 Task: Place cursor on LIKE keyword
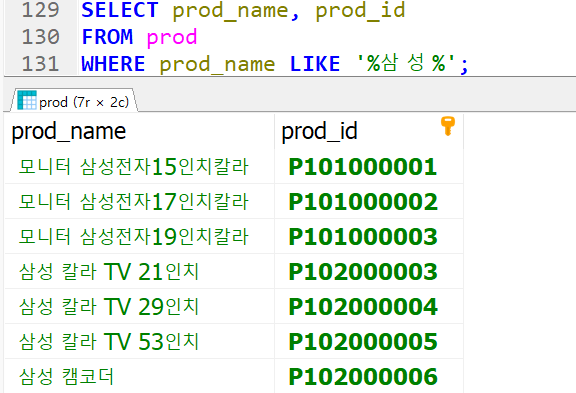pyautogui.click(x=315, y=64)
